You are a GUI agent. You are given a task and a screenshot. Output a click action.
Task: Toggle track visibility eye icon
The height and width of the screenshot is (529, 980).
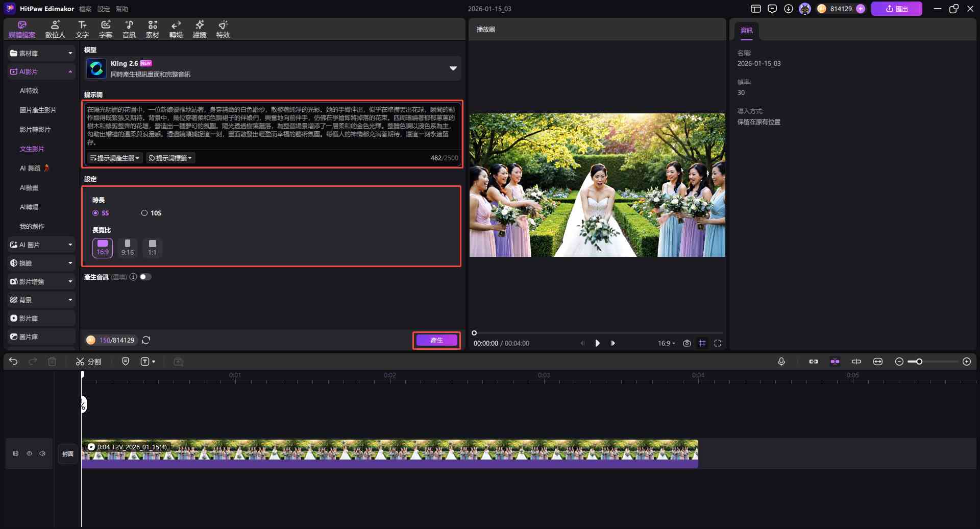29,453
